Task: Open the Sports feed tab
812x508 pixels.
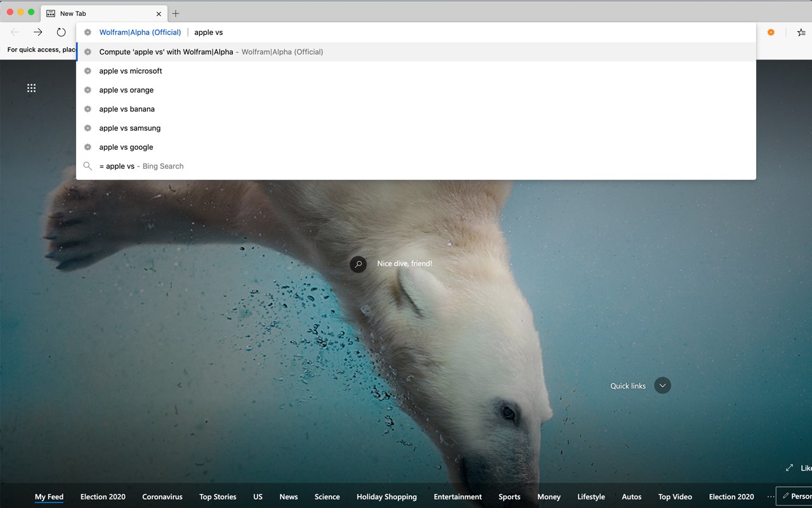Action: pyautogui.click(x=509, y=497)
